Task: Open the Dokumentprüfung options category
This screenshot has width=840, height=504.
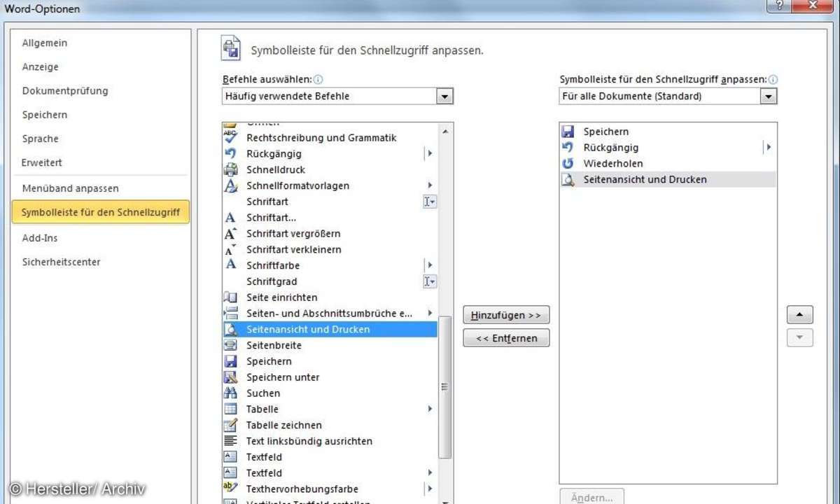Action: coord(65,91)
